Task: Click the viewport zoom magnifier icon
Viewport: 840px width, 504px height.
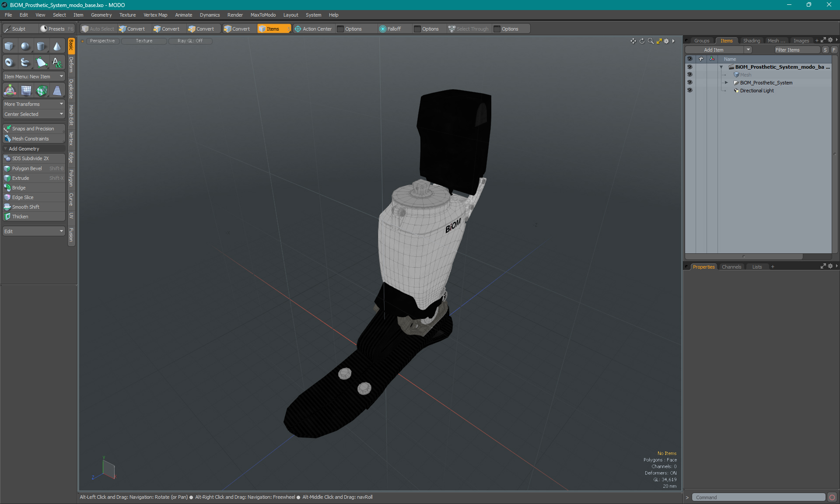Action: coord(651,41)
